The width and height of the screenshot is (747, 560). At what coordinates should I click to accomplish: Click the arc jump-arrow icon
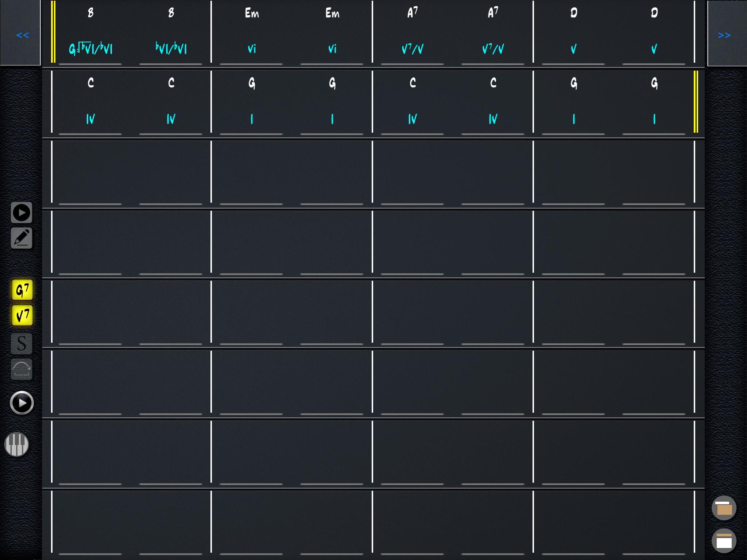coord(22,369)
